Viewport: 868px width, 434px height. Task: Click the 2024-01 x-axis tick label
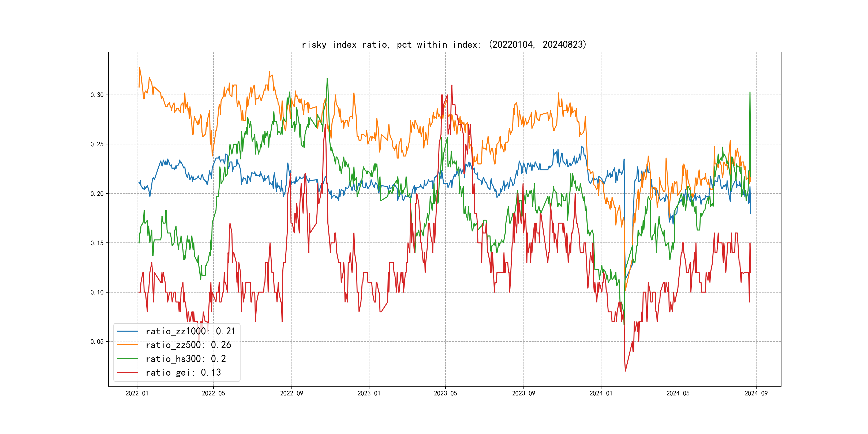click(x=601, y=393)
